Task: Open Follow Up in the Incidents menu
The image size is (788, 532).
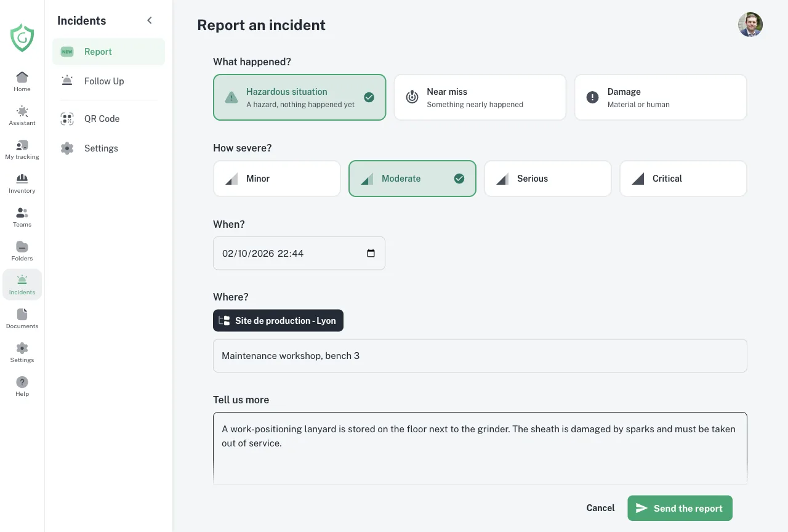Action: pyautogui.click(x=108, y=81)
